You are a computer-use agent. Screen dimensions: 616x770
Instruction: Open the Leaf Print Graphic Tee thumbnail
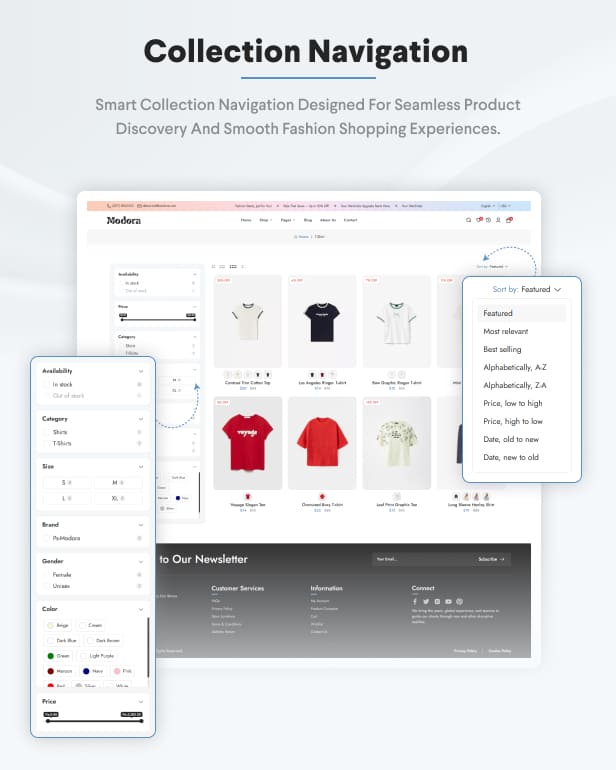pyautogui.click(x=396, y=443)
